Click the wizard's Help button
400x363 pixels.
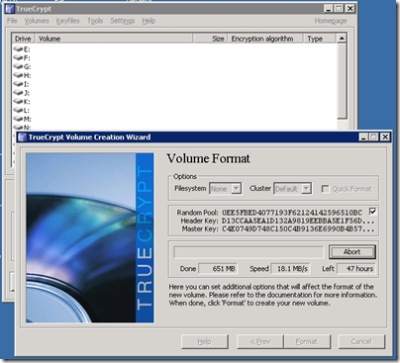[205, 342]
